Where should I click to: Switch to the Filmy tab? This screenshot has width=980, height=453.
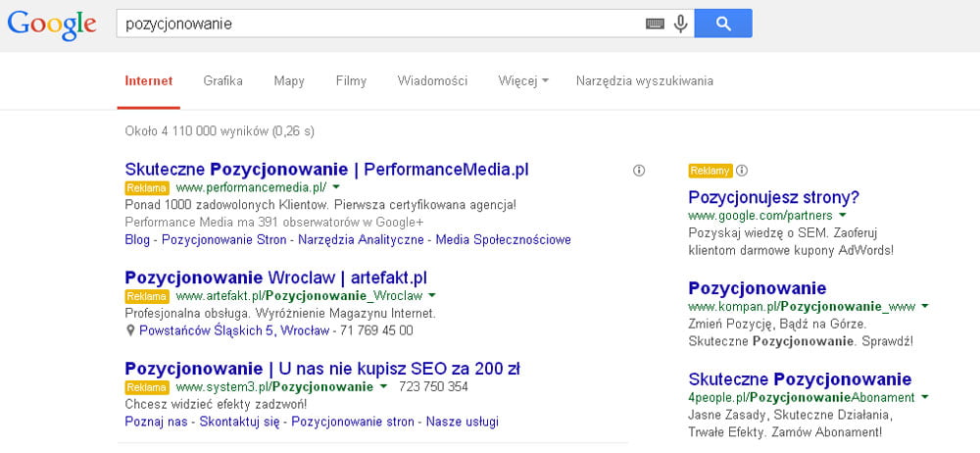(x=351, y=80)
